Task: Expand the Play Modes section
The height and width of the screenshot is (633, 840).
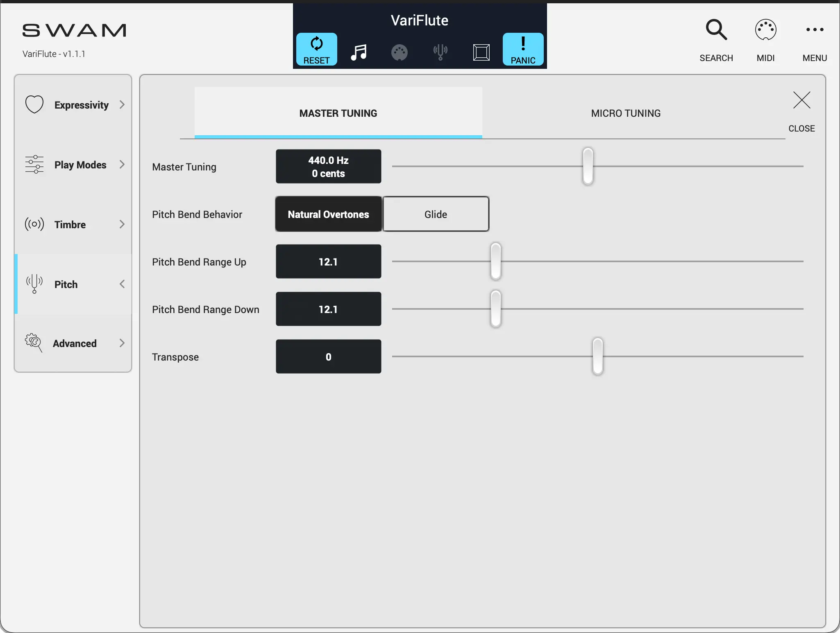Action: (73, 165)
